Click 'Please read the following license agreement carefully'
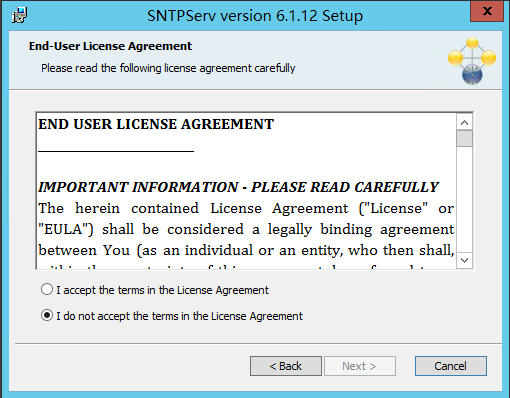Image resolution: width=510 pixels, height=398 pixels. 168,68
